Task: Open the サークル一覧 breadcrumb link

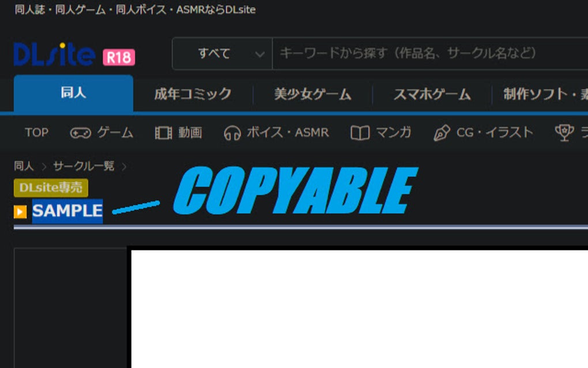Action: point(85,166)
